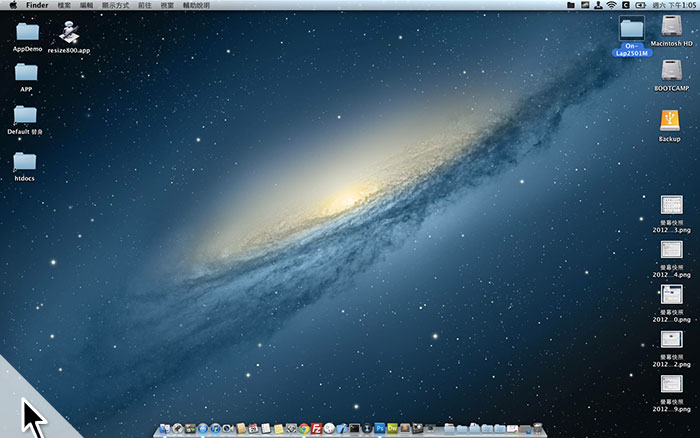Open yellow Notes icon in Dock
This screenshot has height=438, width=700.
[x=279, y=429]
